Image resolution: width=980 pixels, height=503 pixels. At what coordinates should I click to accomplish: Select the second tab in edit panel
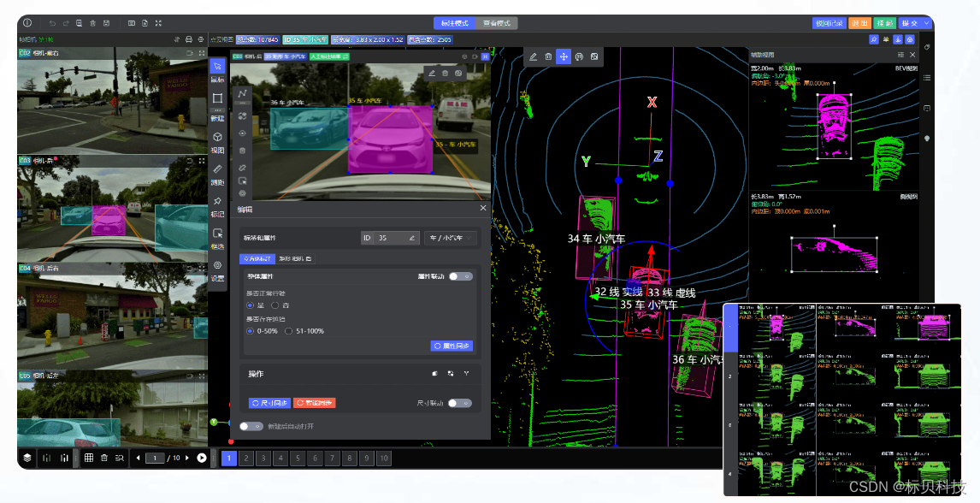pos(296,258)
